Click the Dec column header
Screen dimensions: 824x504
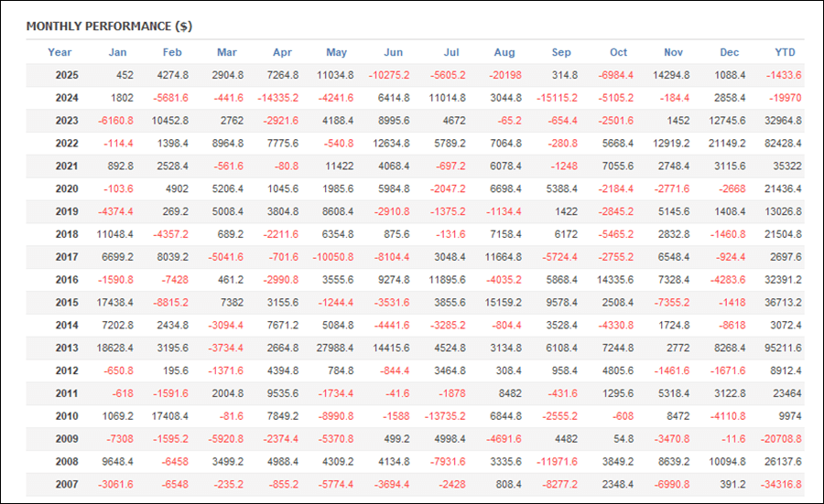pos(729,52)
